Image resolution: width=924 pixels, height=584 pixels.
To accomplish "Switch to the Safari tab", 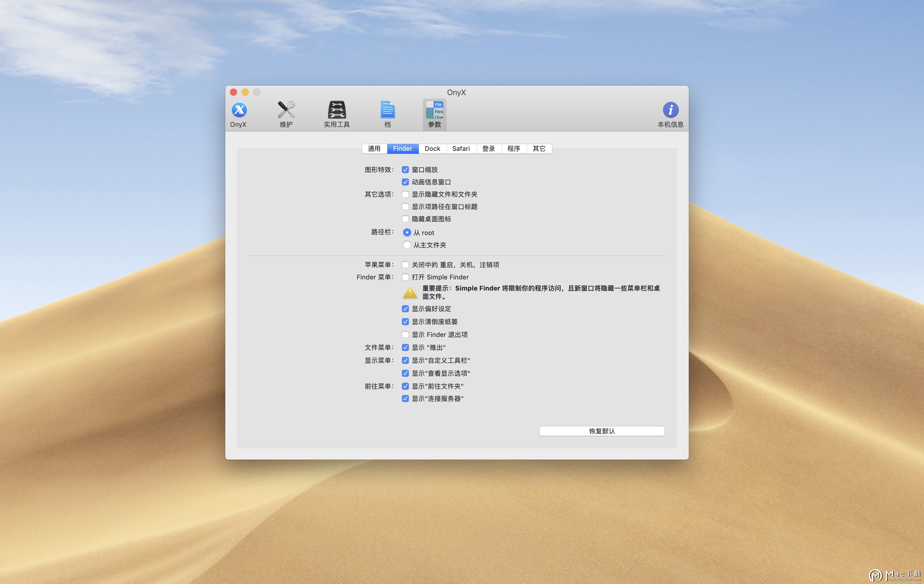I will pyautogui.click(x=461, y=148).
